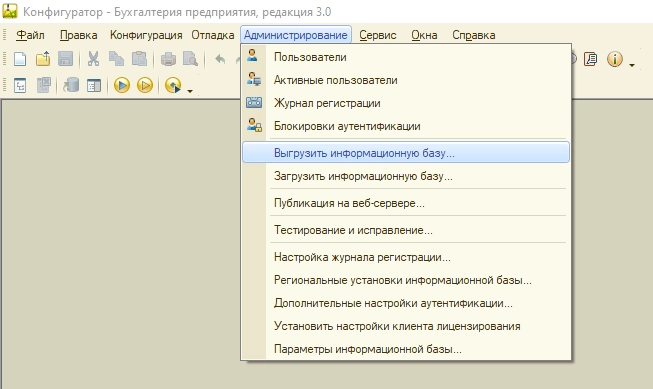653x389 pixels.
Task: Open the Справка menu
Action: [x=474, y=35]
